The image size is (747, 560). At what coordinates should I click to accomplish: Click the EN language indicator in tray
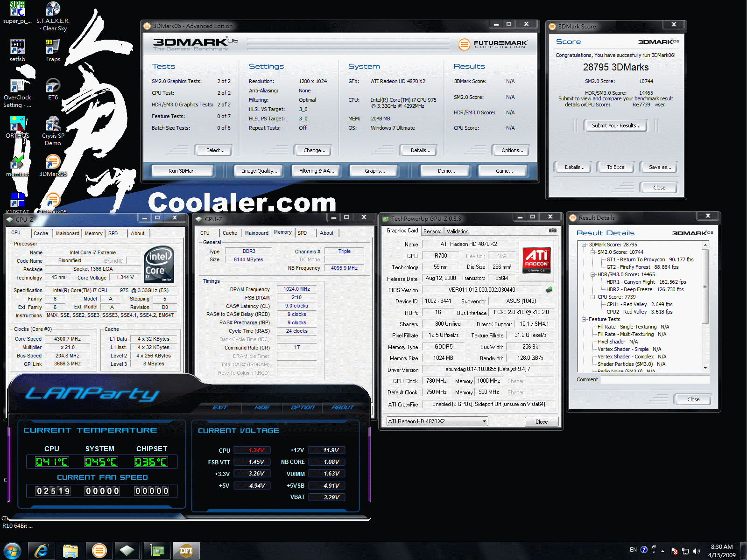(x=633, y=550)
